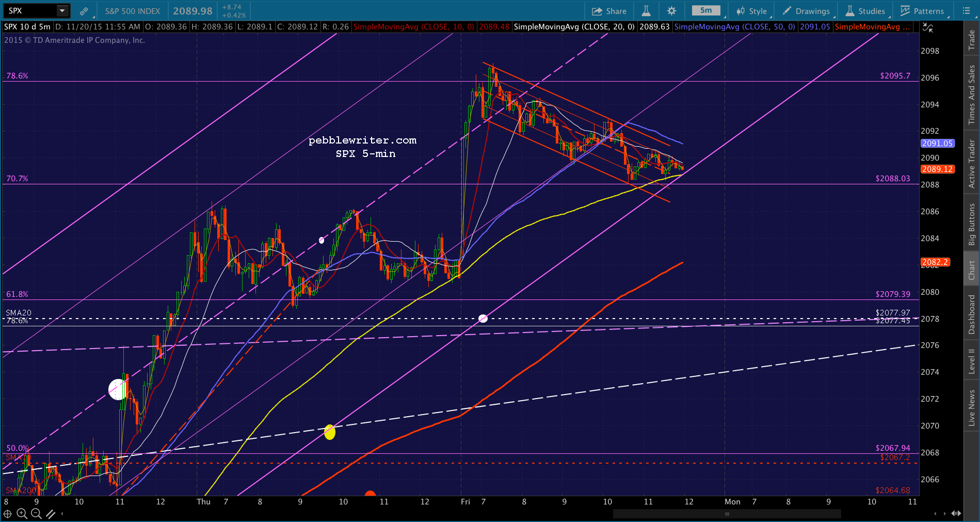Click the Share button
Viewport: 980px width, 522px height.
click(x=609, y=11)
